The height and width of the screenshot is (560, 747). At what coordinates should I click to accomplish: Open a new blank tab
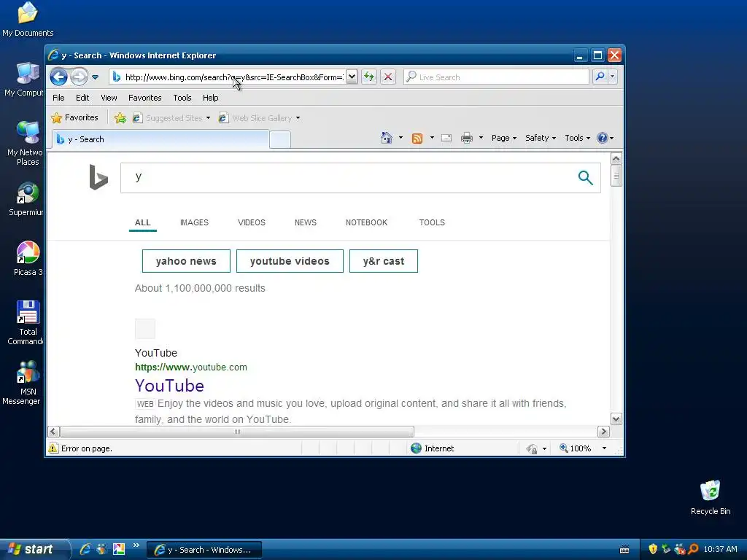tap(280, 139)
